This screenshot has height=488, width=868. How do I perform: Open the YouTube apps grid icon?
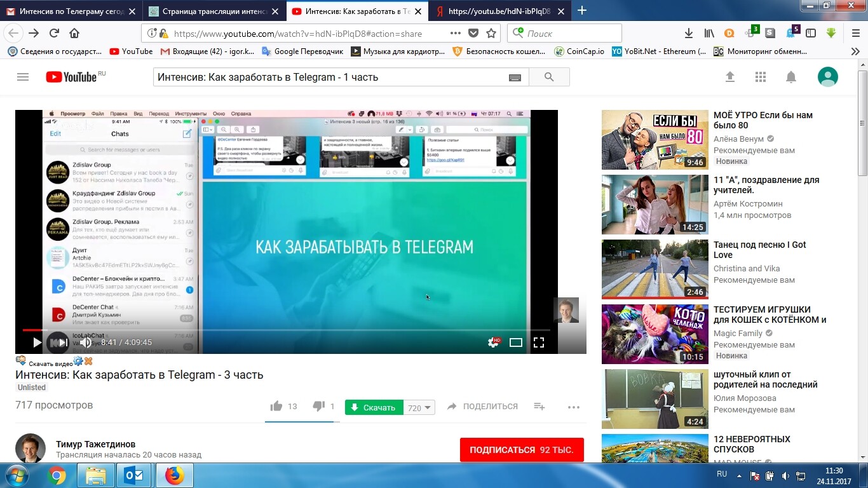click(x=761, y=77)
